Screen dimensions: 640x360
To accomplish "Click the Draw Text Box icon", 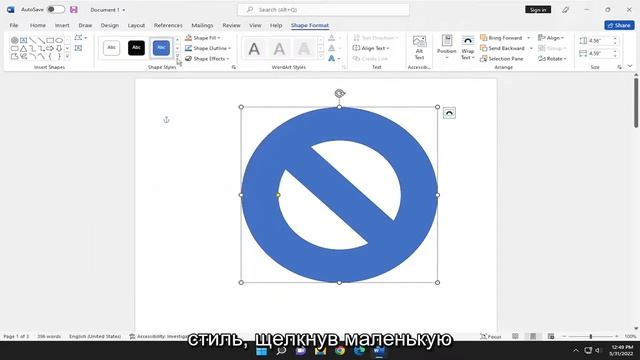I will (78, 48).
